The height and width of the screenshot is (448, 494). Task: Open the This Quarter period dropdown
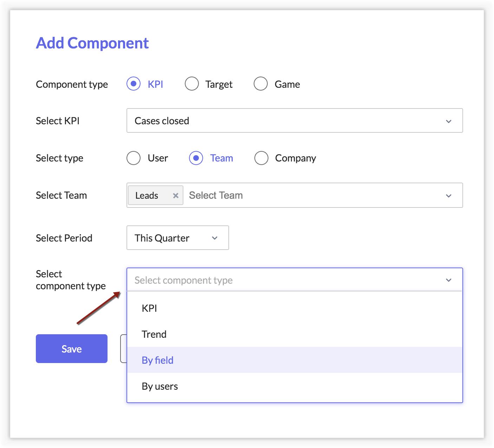[177, 238]
